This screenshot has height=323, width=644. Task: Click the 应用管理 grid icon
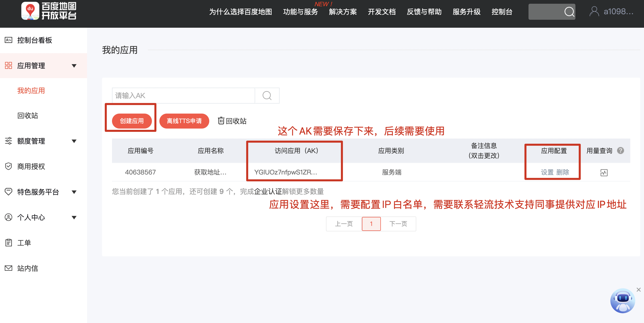[8, 66]
